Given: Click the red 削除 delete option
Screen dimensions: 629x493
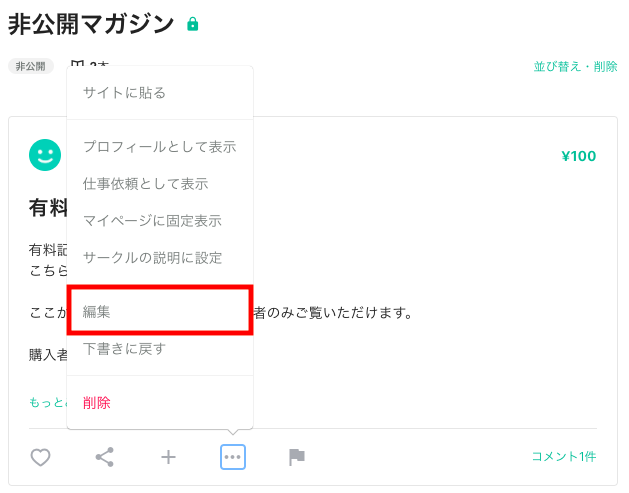Looking at the screenshot, I should point(97,403).
